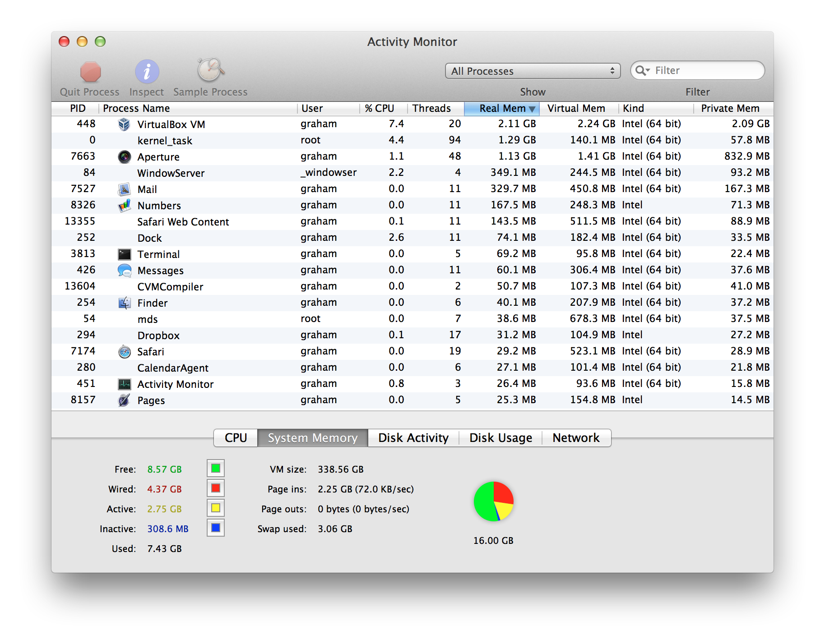Click the red Wired memory color swatch

216,488
